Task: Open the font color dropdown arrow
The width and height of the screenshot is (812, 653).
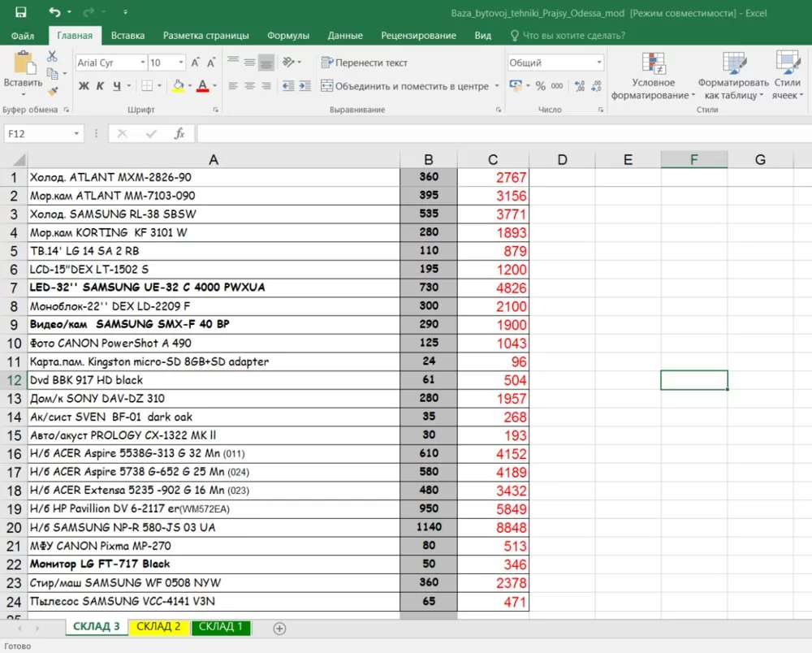Action: [215, 86]
